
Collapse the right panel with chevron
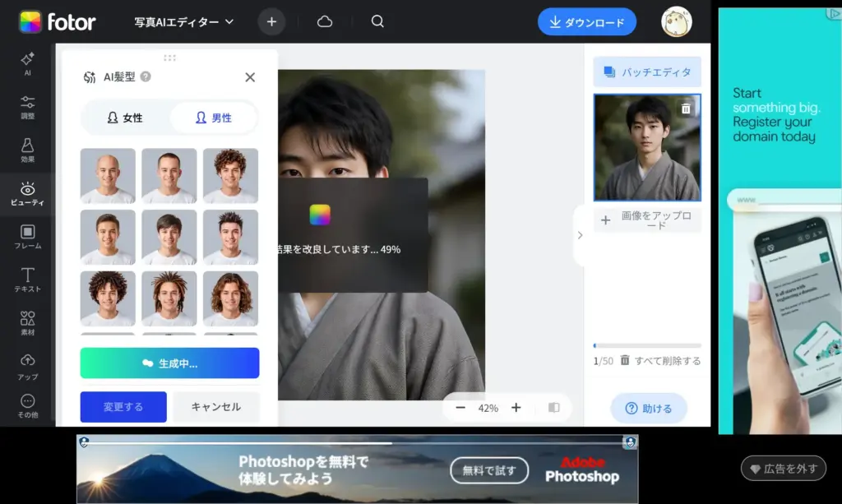coord(580,235)
